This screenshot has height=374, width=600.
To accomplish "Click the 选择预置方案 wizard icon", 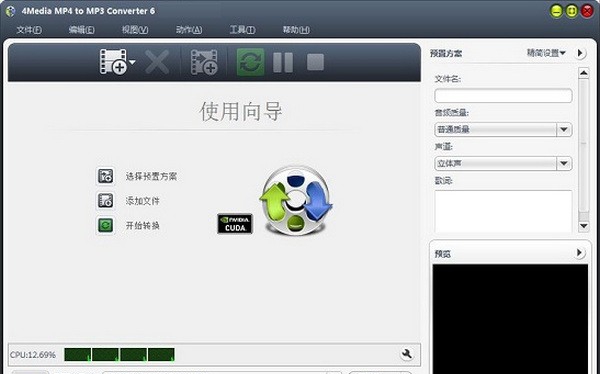I will (106, 176).
